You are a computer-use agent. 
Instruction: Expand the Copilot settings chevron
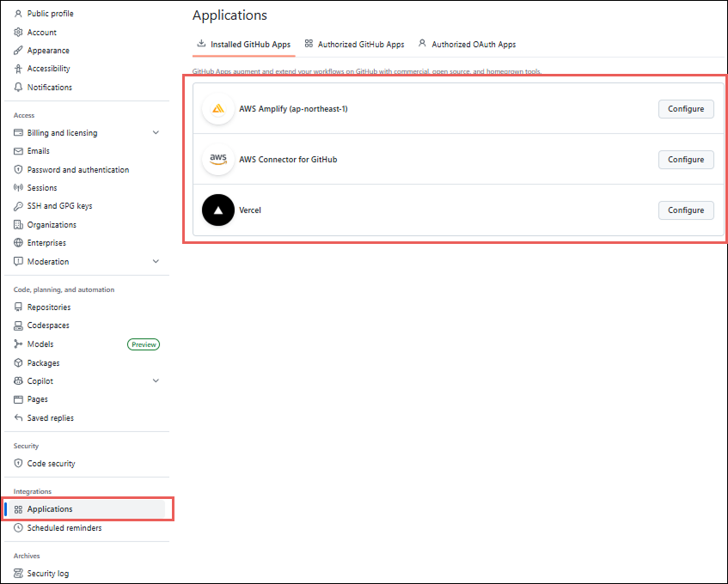[x=156, y=381]
